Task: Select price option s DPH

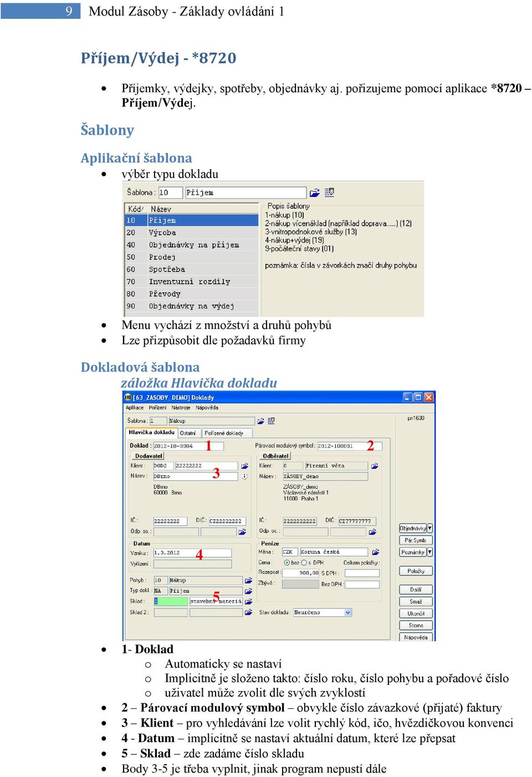Action: 304,563
